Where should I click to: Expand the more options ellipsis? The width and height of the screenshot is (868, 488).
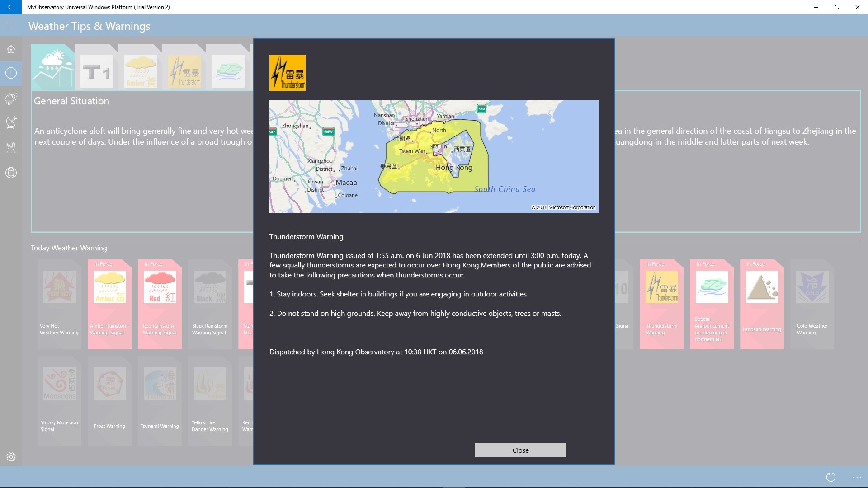click(x=857, y=477)
